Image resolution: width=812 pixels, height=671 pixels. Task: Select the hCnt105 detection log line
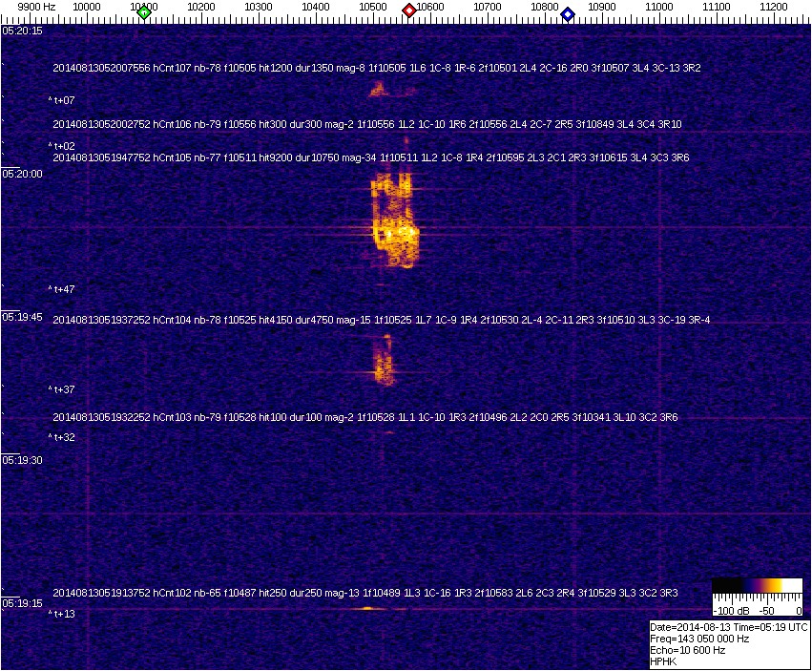pos(370,157)
